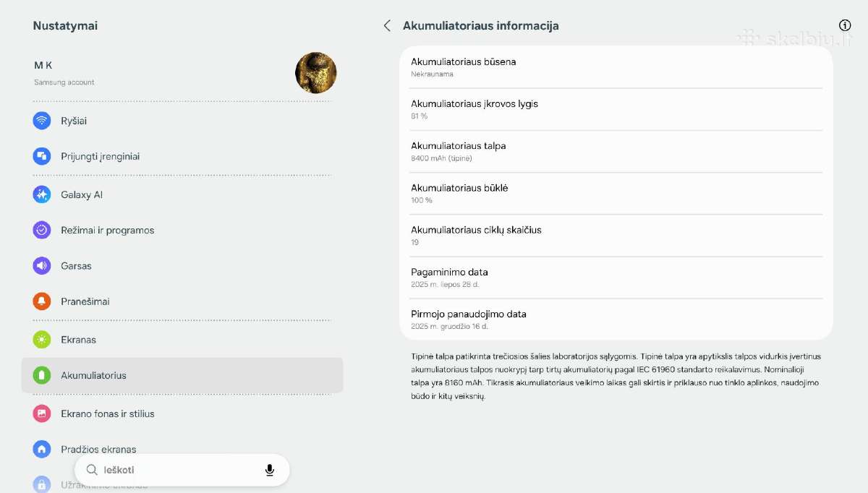Select the Garsas speaker icon

coord(42,265)
